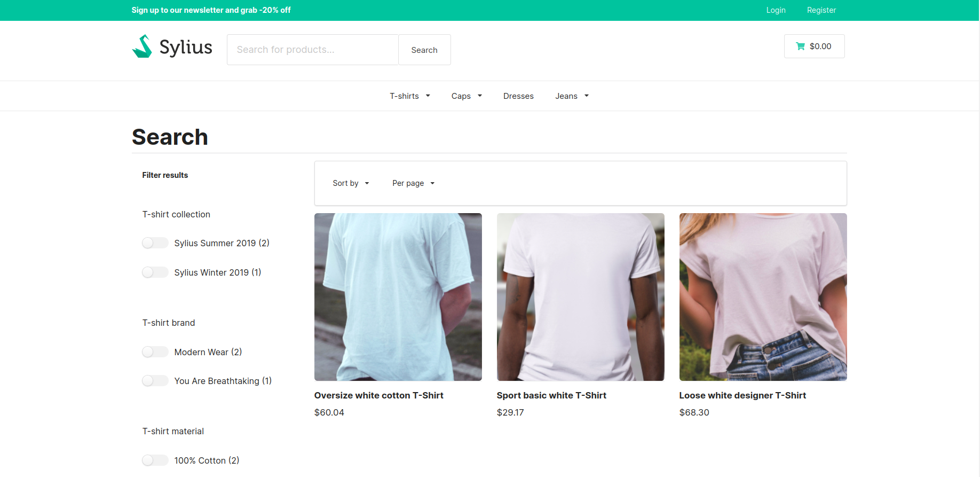View Loose white designer T-Shirt photo
The image size is (980, 477).
click(x=763, y=297)
